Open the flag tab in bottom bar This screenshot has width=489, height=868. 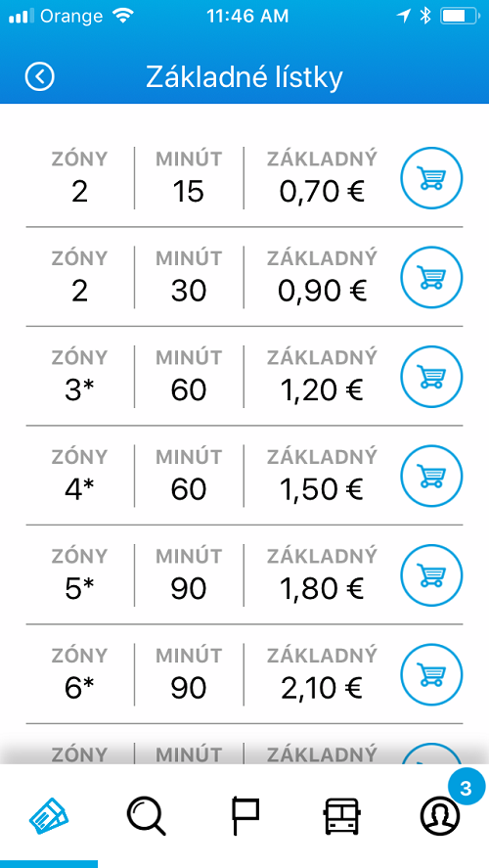(244, 816)
